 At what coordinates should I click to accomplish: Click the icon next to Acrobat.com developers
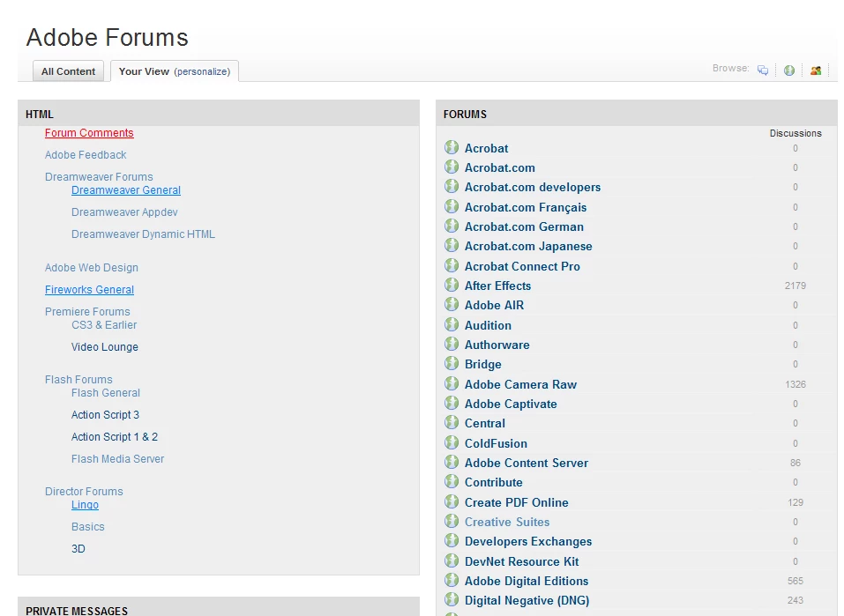click(x=452, y=186)
